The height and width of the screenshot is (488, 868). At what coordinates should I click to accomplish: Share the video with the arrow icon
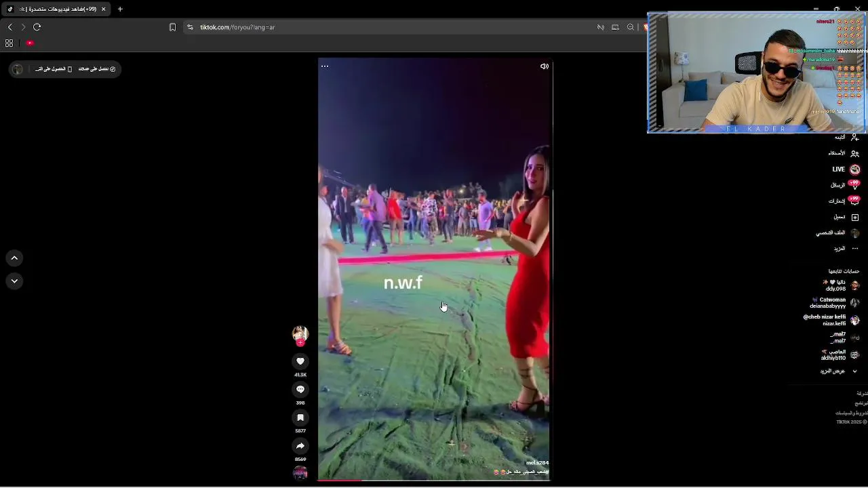pos(300,446)
